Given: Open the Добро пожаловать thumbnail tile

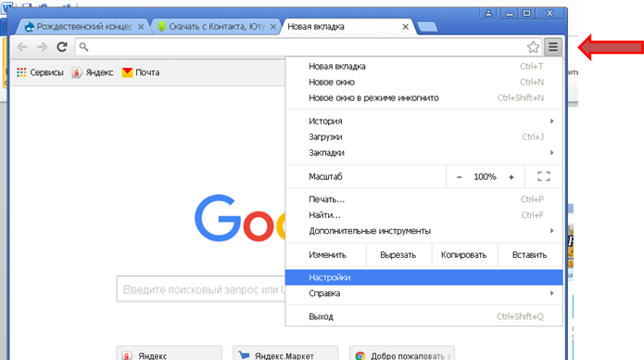Looking at the screenshot, I should point(402,354).
